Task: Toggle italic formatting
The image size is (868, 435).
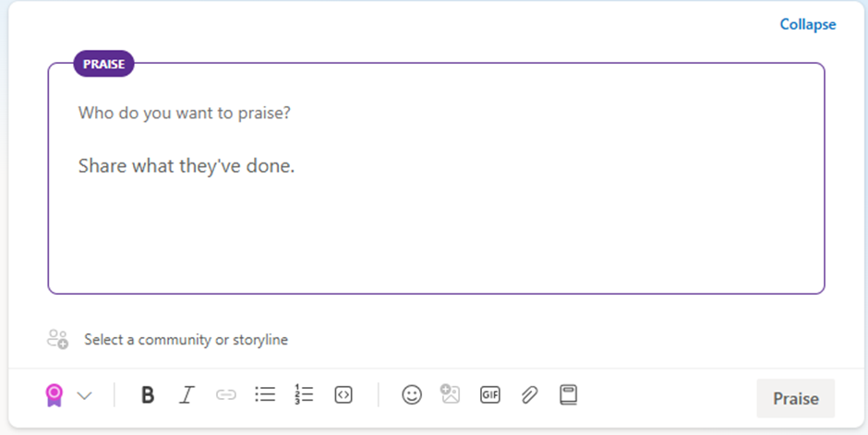Action: tap(187, 395)
